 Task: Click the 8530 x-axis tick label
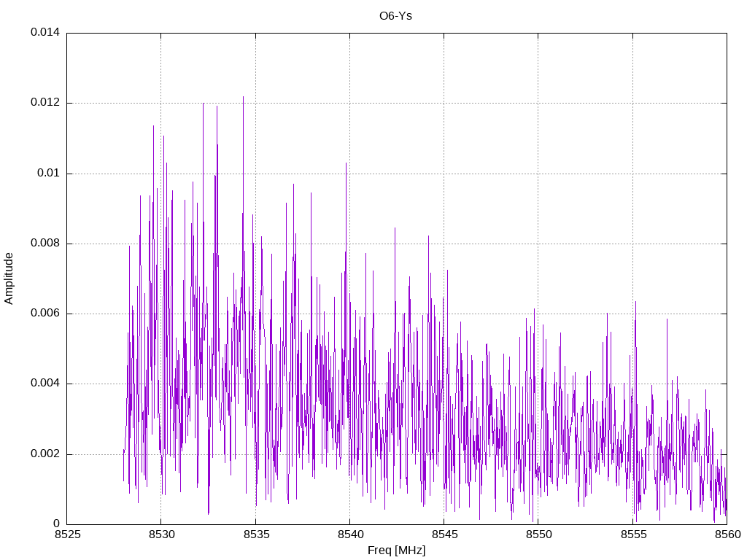161,534
